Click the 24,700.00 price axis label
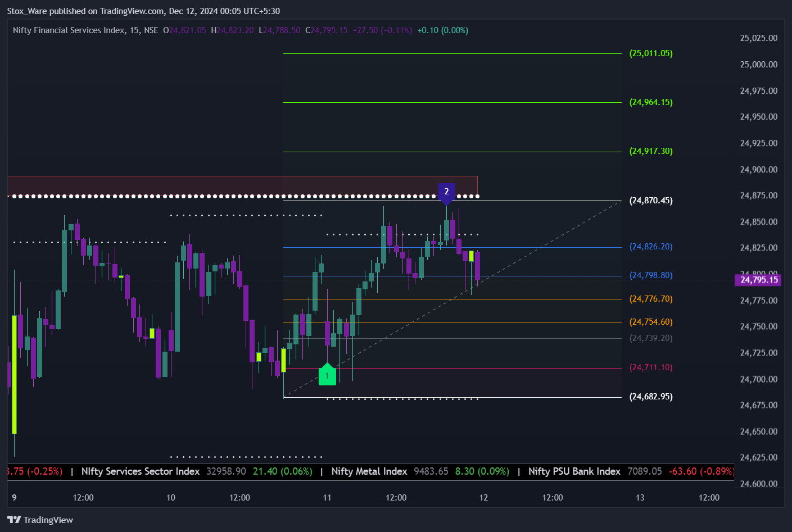Image resolution: width=792 pixels, height=532 pixels. (759, 379)
